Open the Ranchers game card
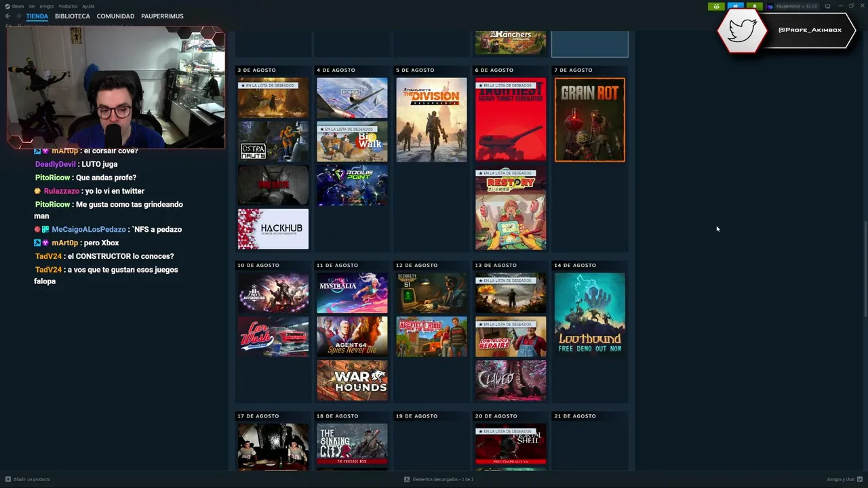Image resolution: width=868 pixels, height=488 pixels. click(x=511, y=42)
